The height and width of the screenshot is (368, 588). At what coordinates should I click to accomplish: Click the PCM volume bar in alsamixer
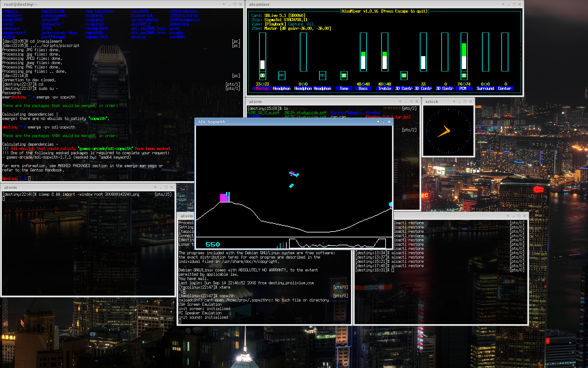pyautogui.click(x=464, y=52)
